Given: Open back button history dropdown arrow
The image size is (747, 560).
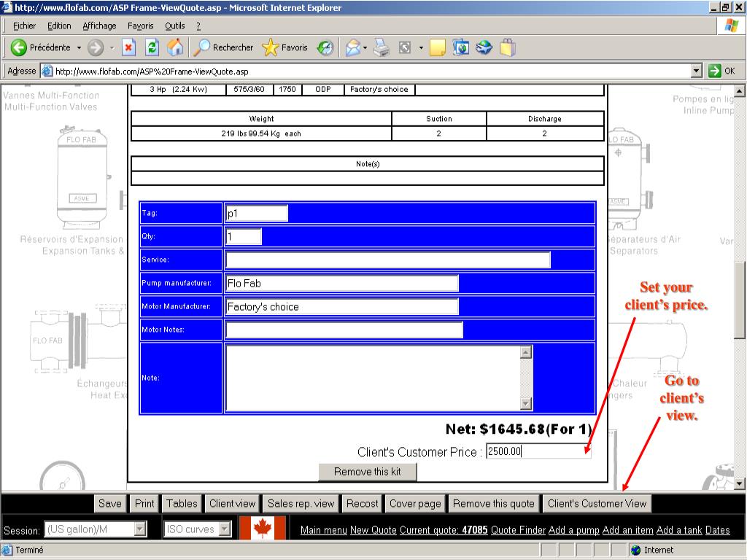Looking at the screenshot, I should pyautogui.click(x=79, y=47).
